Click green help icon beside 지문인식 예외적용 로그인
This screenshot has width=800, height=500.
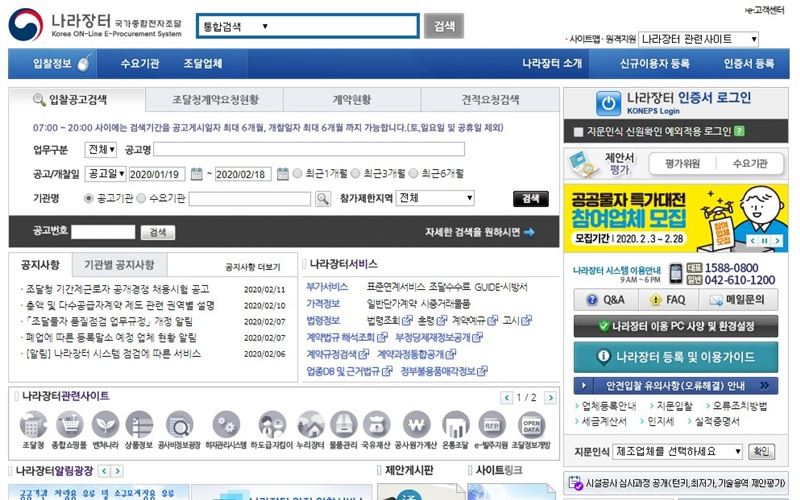(739, 131)
